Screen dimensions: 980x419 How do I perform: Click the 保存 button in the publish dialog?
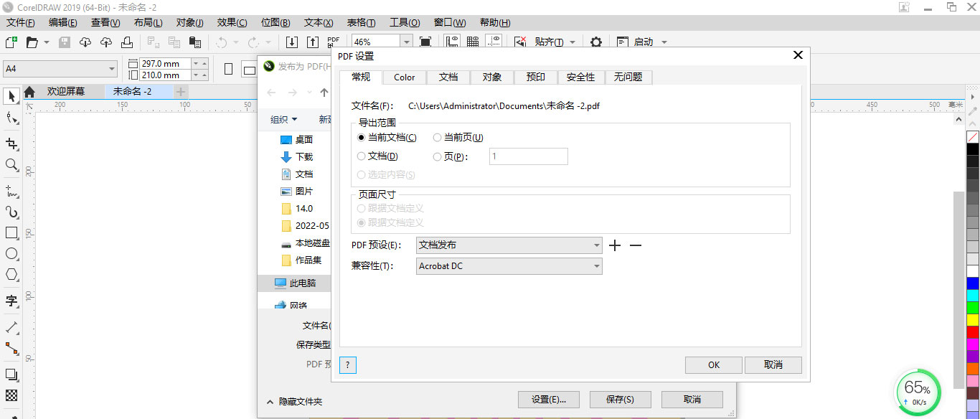click(x=620, y=399)
